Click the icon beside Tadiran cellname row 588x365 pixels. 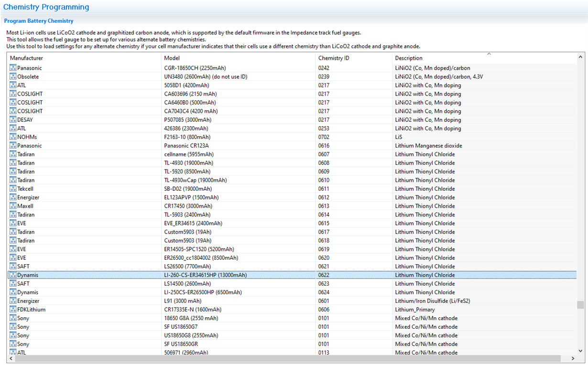click(13, 154)
